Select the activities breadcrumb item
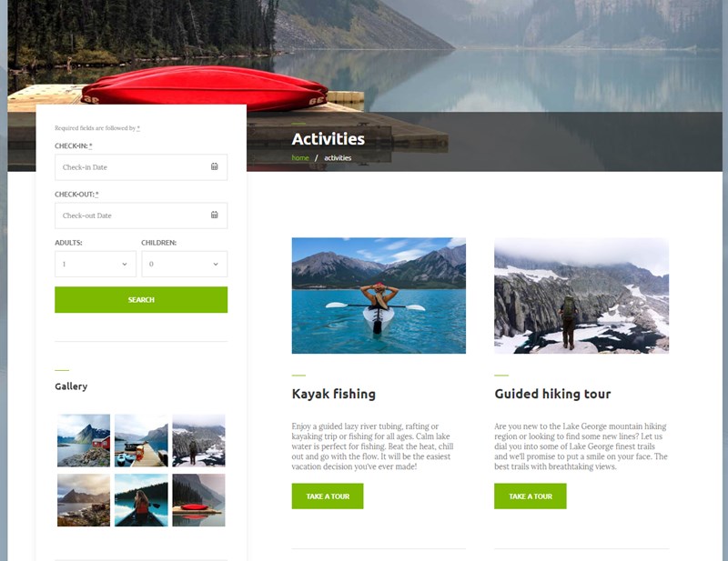Screen dimensions: 728x561 pos(338,158)
